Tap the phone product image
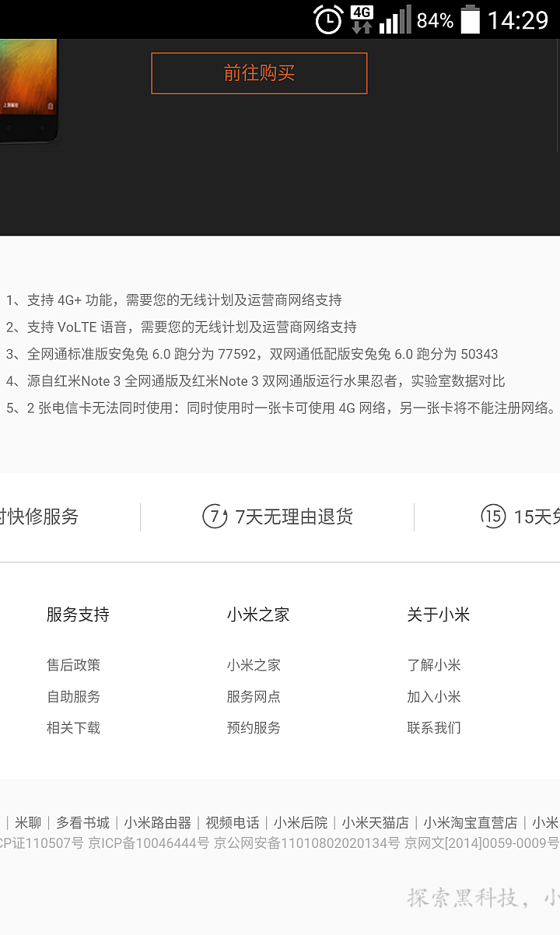Image resolution: width=560 pixels, height=935 pixels. [30, 91]
